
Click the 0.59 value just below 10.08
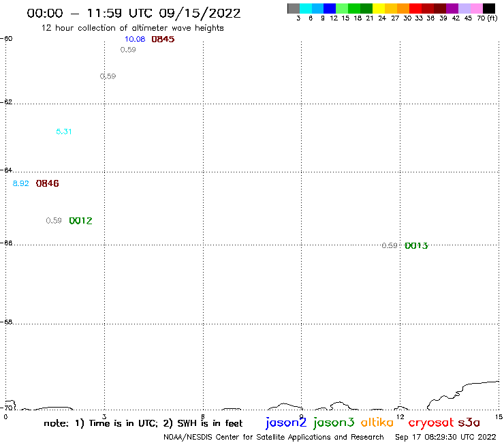(128, 50)
